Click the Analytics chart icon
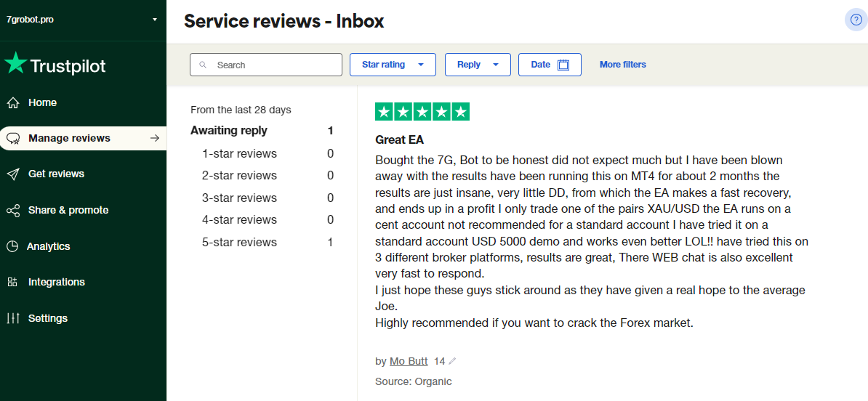Screen dimensions: 868x401 point(12,246)
